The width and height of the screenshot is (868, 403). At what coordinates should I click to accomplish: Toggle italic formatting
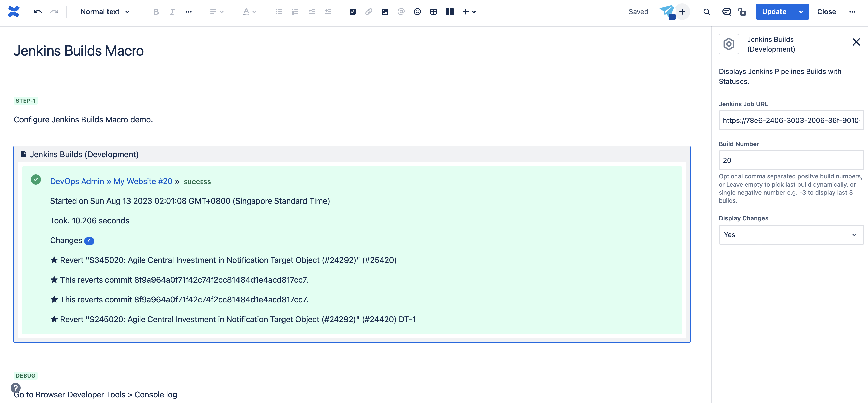point(172,11)
